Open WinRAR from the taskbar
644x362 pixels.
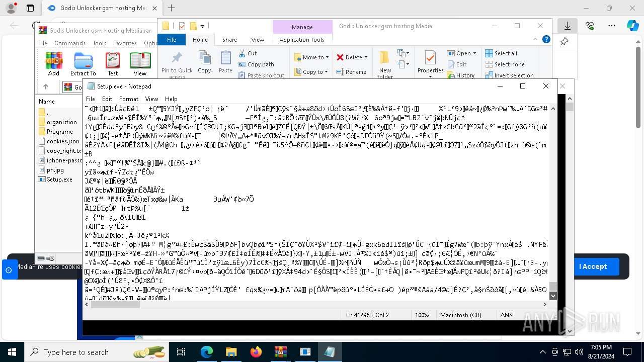(x=280, y=352)
